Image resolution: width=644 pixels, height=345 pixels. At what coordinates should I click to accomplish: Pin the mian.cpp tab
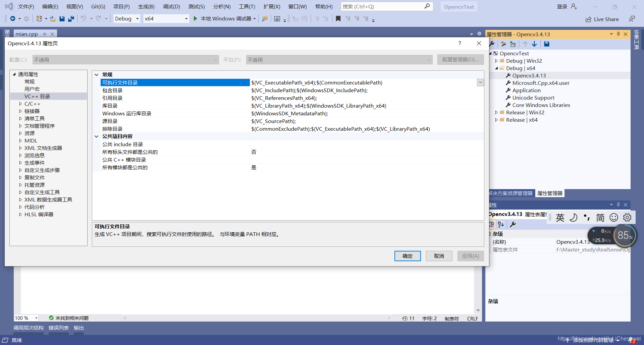coord(44,34)
